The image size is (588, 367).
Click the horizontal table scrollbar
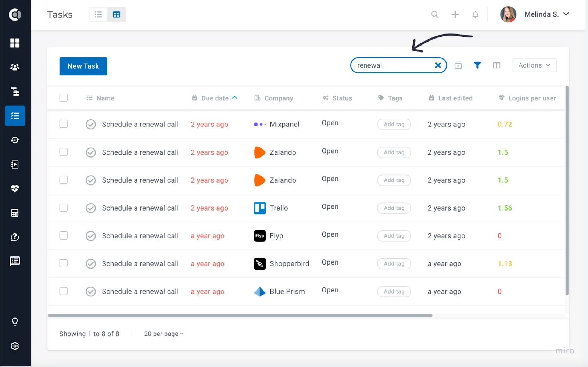[240, 316]
